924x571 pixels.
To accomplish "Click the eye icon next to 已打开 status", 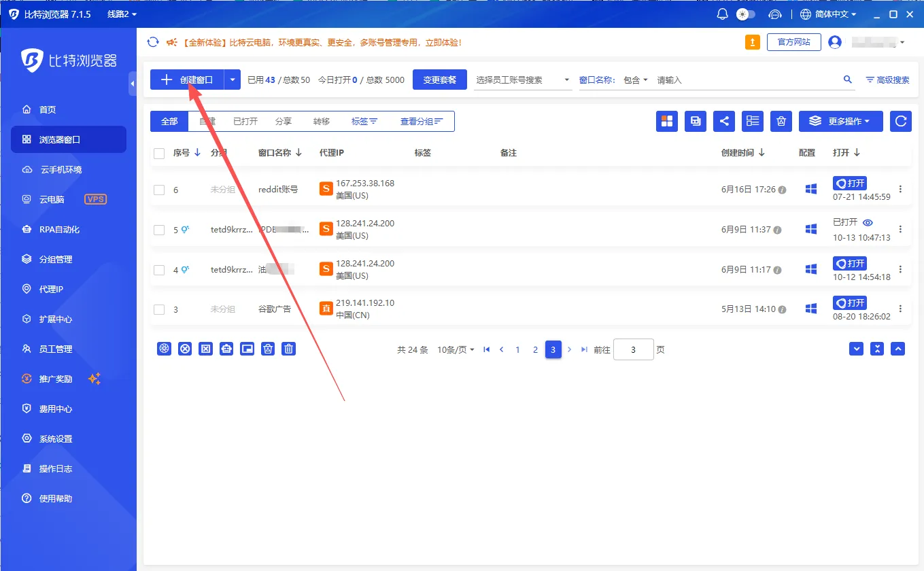I will tap(868, 222).
